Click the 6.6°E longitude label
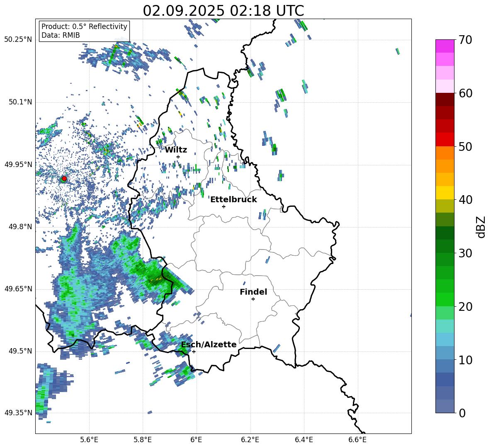The height and width of the screenshot is (448, 491). 357,440
